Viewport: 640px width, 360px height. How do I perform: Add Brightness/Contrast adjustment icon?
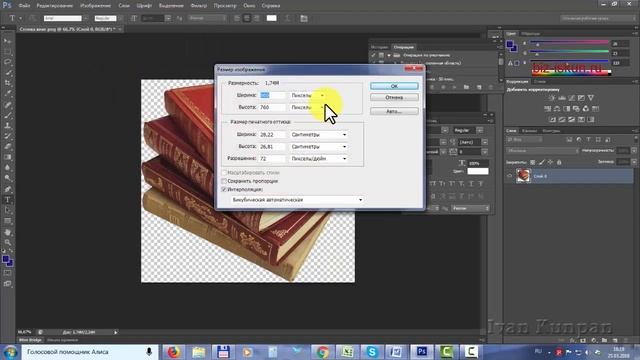(552, 98)
